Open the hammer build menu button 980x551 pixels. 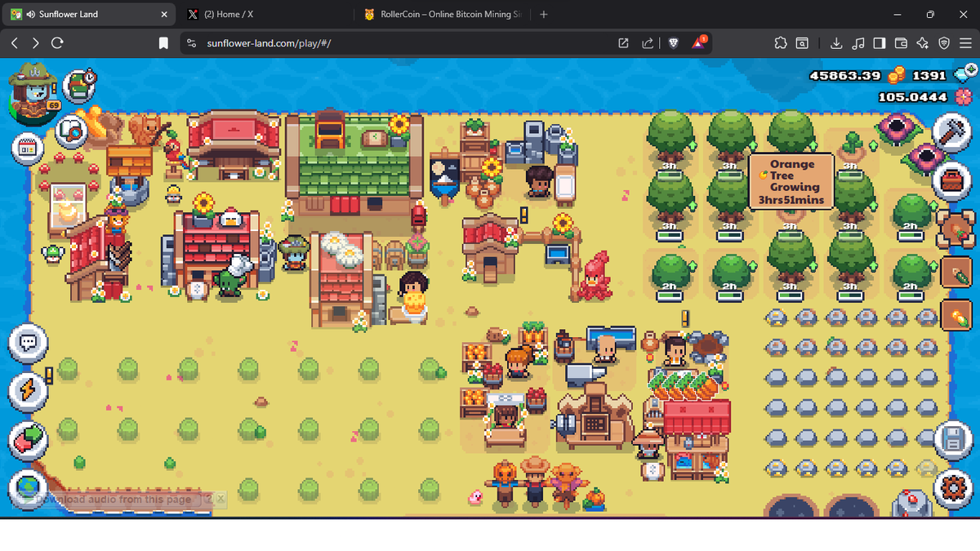point(951,132)
